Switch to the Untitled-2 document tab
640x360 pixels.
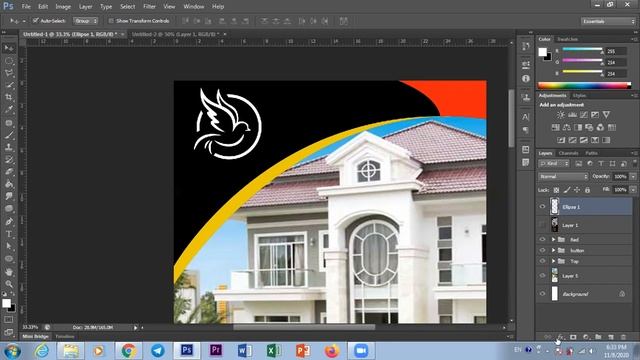[x=176, y=34]
